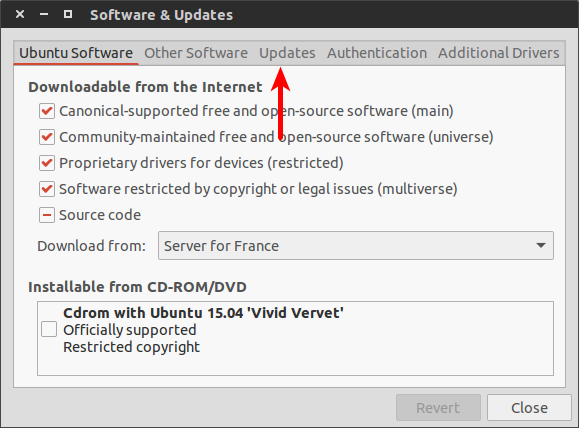Click the Revert button
Viewport: 579px width, 428px height.
(438, 408)
